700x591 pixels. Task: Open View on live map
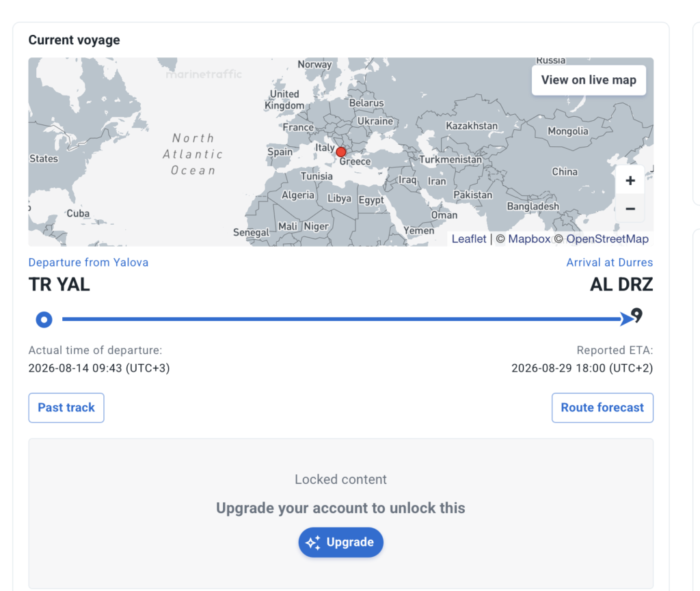(589, 81)
